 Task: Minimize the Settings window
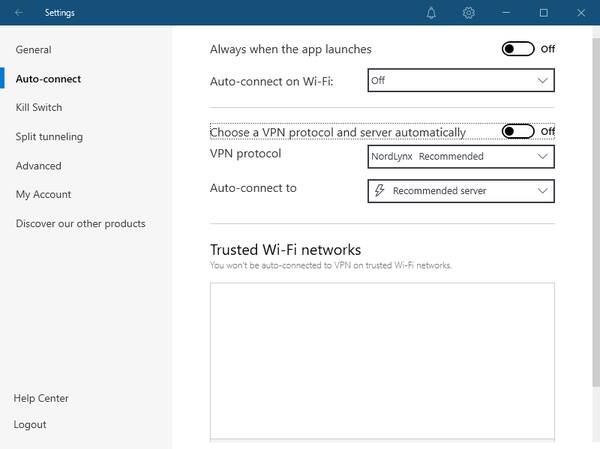pyautogui.click(x=506, y=13)
